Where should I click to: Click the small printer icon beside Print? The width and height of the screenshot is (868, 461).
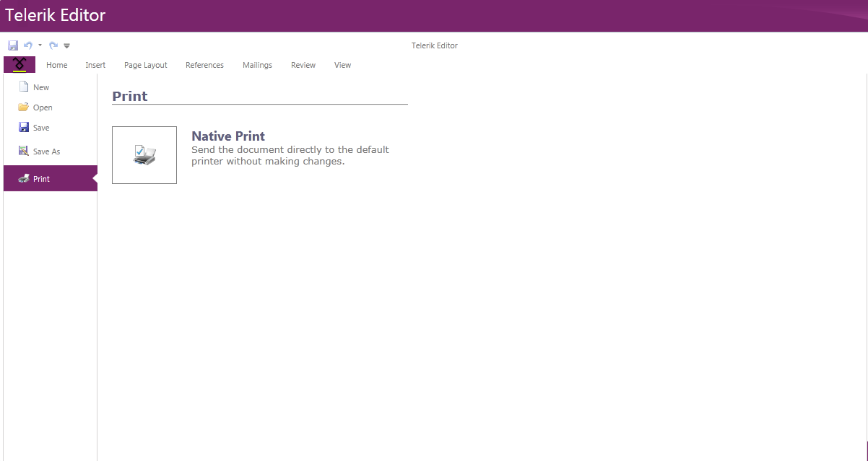point(24,178)
